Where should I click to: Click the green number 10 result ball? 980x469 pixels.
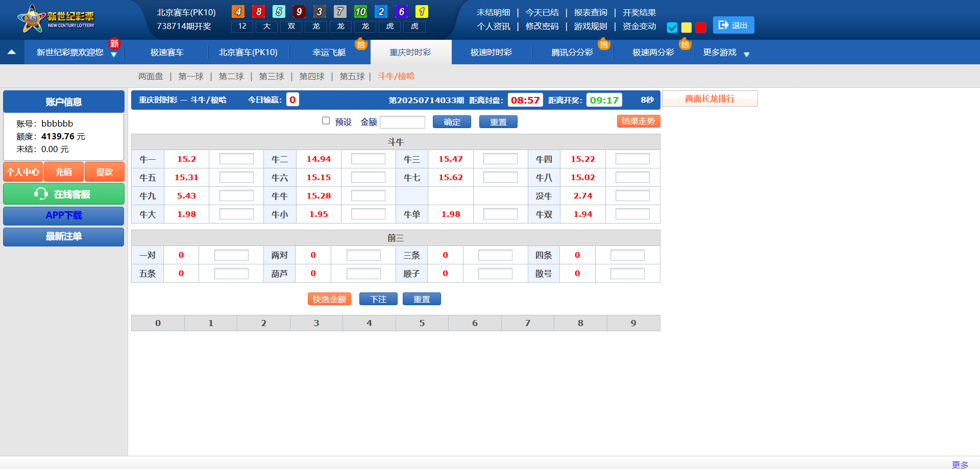point(360,12)
